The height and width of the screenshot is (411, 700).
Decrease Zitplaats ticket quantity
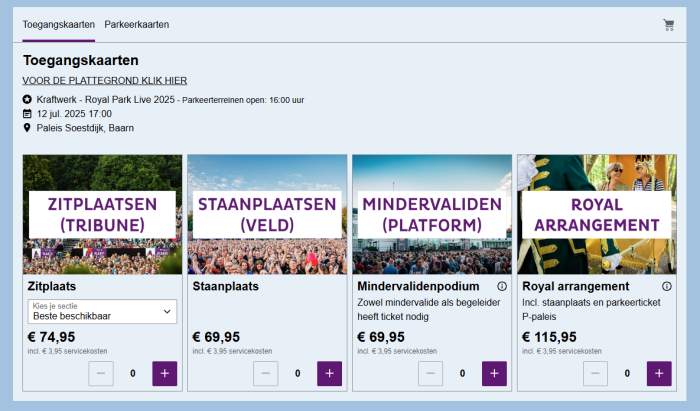[x=101, y=374]
